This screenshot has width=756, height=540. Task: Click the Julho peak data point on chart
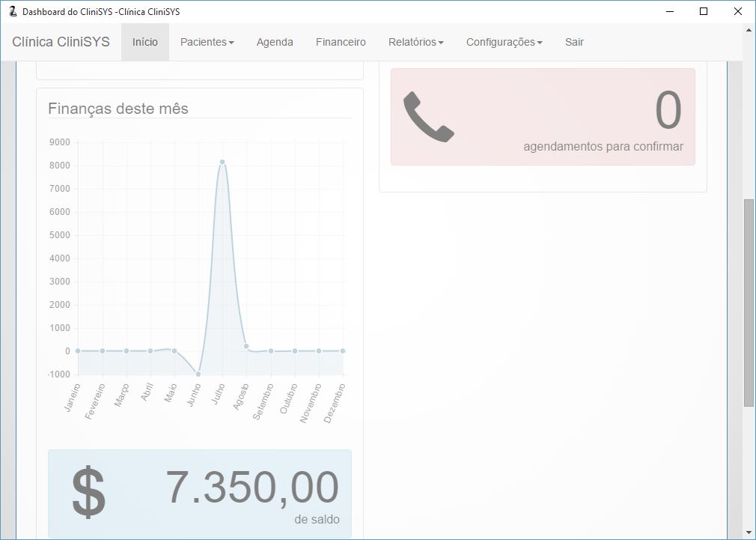pos(222,162)
